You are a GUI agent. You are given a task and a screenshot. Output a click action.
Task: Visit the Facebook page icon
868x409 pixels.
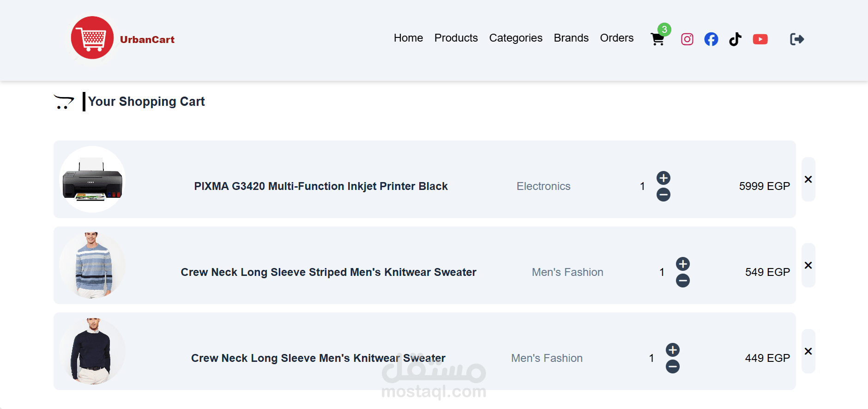pos(711,39)
